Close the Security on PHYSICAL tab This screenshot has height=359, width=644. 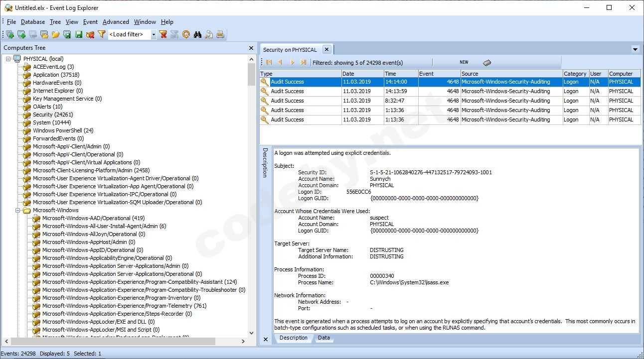(326, 49)
